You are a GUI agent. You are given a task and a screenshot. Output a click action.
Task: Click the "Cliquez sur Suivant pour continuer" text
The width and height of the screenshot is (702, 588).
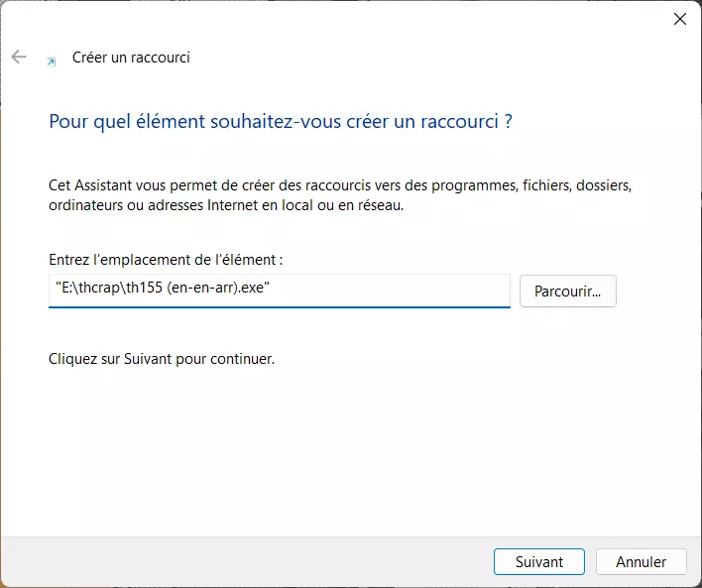(162, 359)
